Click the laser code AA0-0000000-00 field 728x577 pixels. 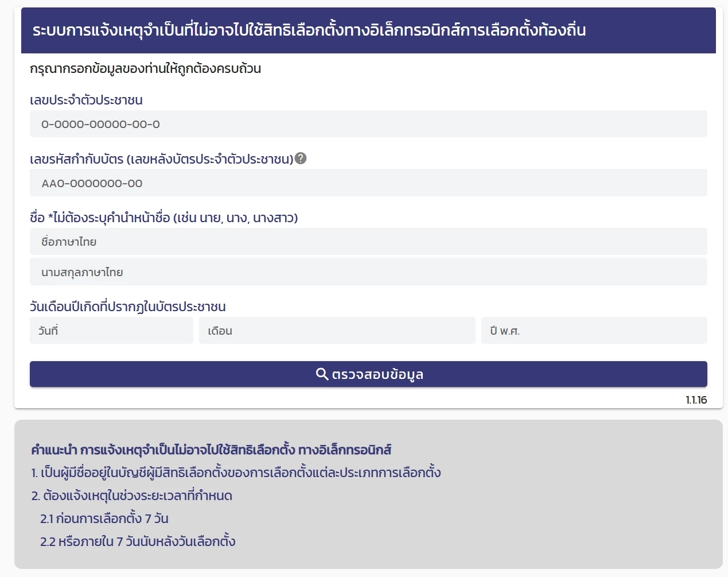[368, 183]
